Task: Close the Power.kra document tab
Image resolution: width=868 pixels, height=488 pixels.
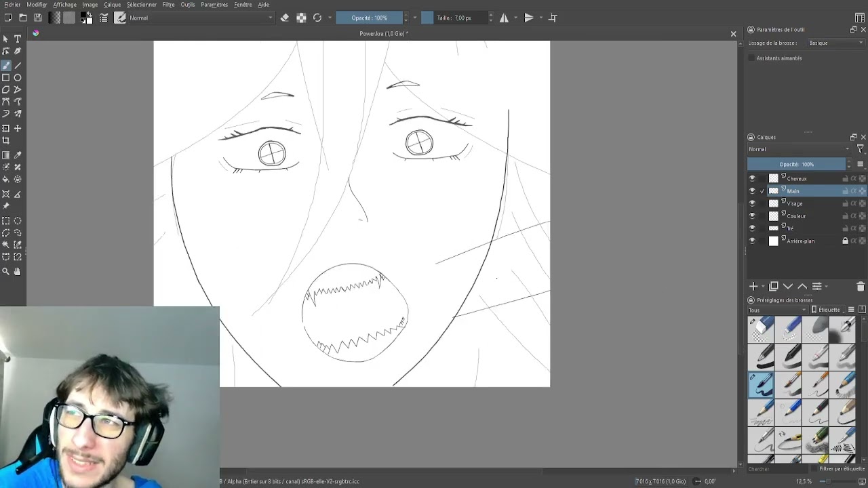Action: click(x=733, y=34)
